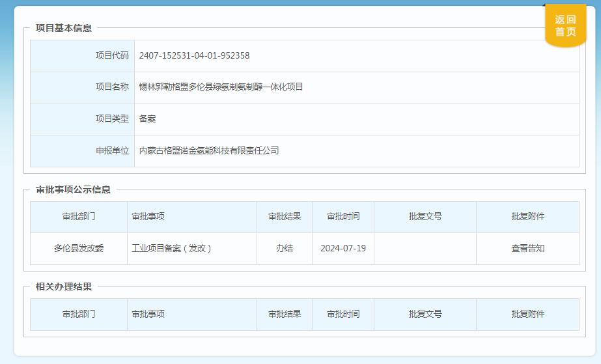Click the 审批事项公示信息 section title

point(73,189)
